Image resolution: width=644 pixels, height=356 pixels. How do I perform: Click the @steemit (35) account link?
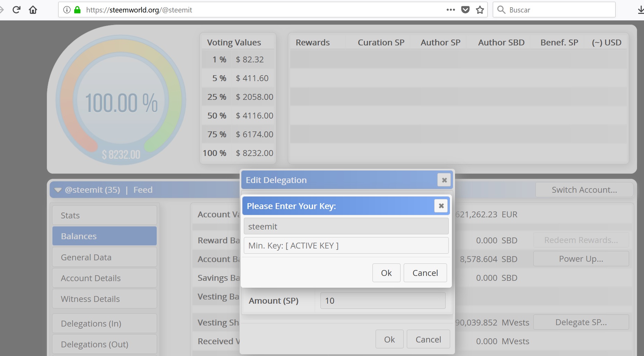[x=92, y=190]
